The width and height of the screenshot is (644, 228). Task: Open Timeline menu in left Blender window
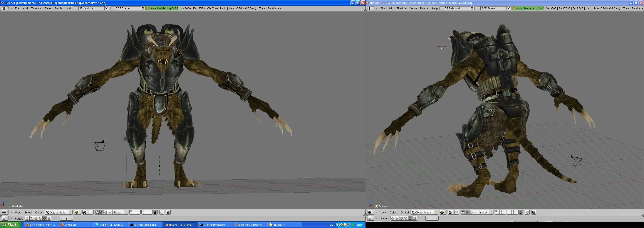tap(36, 8)
